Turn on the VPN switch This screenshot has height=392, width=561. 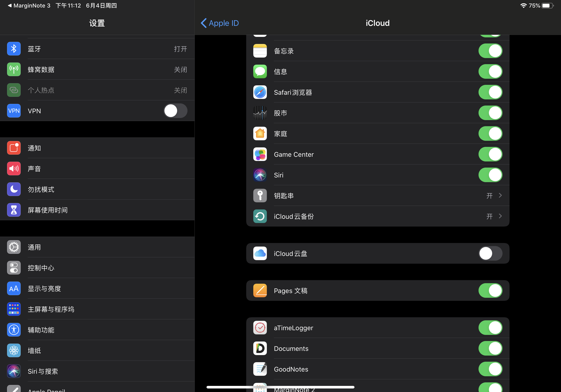(x=175, y=111)
